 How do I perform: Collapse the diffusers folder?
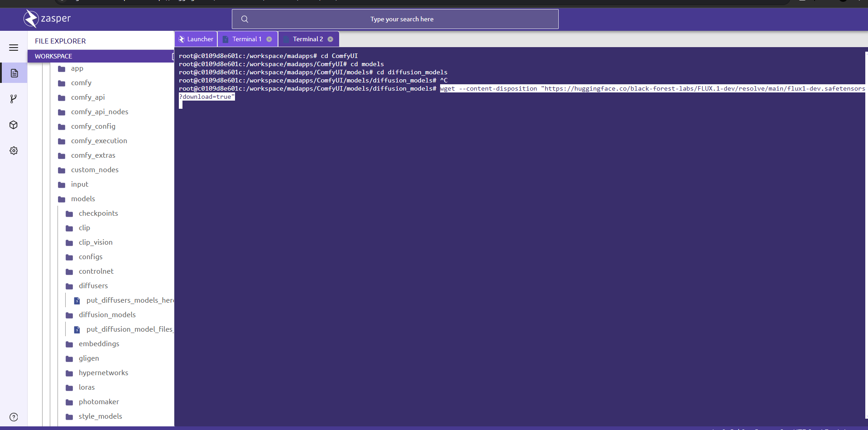[x=93, y=286]
